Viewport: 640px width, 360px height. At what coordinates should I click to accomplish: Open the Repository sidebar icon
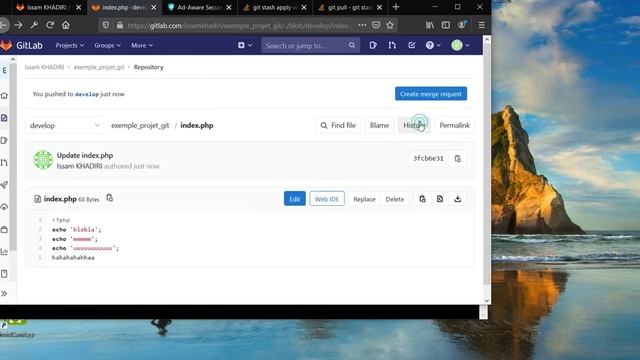pyautogui.click(x=4, y=118)
